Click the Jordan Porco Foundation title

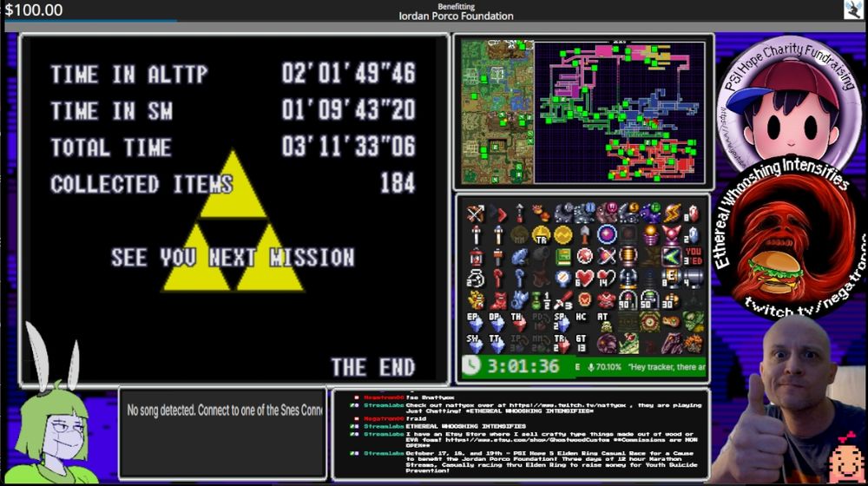tap(457, 16)
